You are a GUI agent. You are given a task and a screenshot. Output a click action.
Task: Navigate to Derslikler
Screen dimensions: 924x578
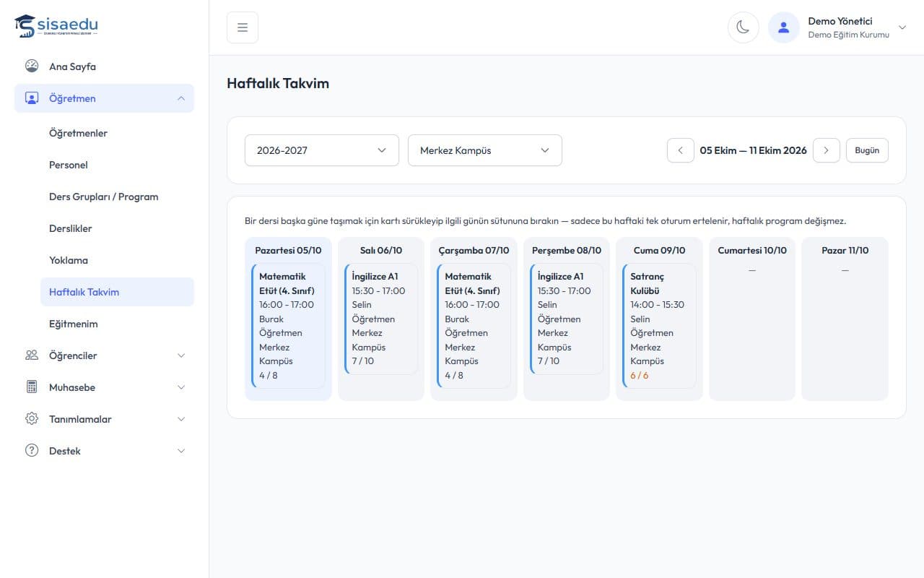(x=117, y=228)
